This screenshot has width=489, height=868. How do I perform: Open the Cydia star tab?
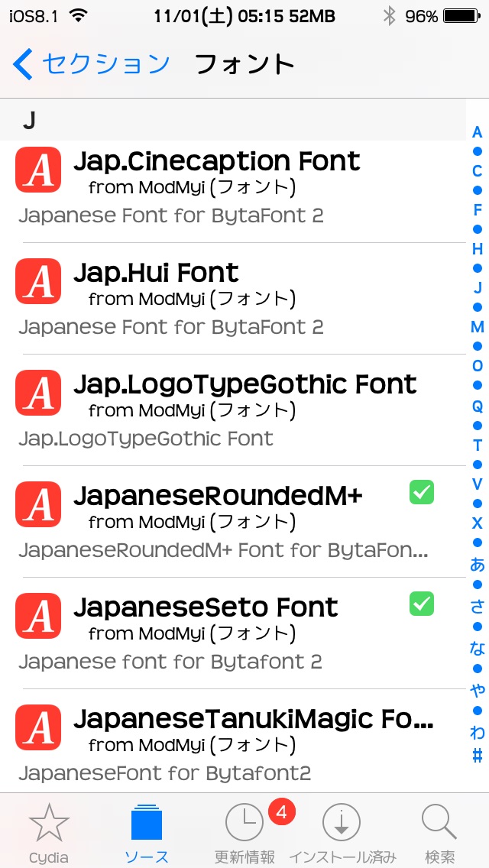click(49, 834)
